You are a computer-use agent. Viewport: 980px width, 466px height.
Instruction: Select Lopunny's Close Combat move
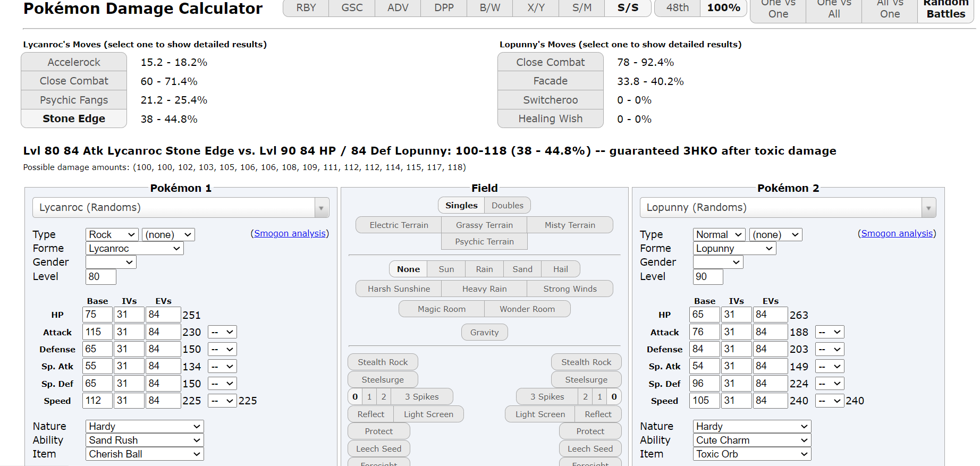tap(551, 62)
